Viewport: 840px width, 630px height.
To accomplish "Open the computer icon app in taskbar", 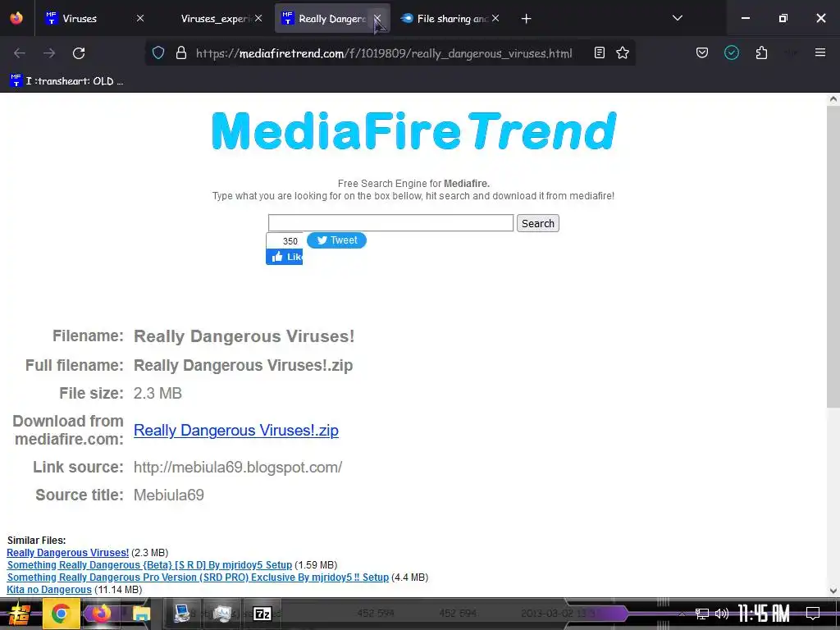I will click(181, 614).
